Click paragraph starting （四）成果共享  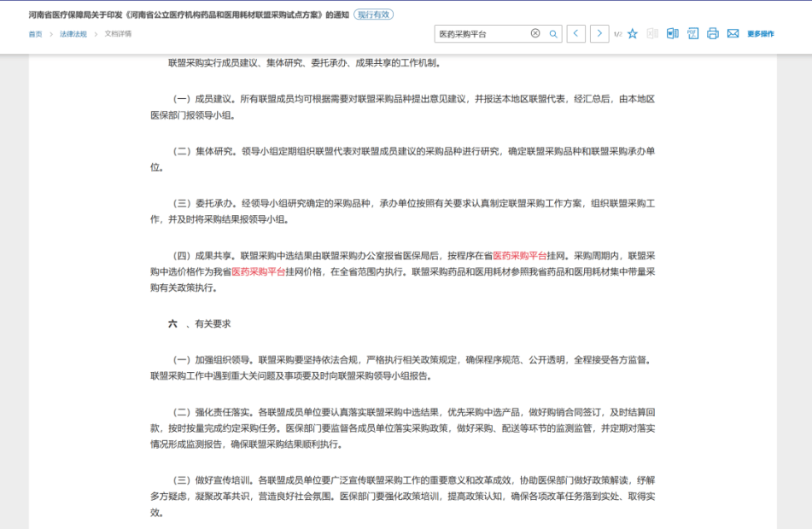coord(403,271)
